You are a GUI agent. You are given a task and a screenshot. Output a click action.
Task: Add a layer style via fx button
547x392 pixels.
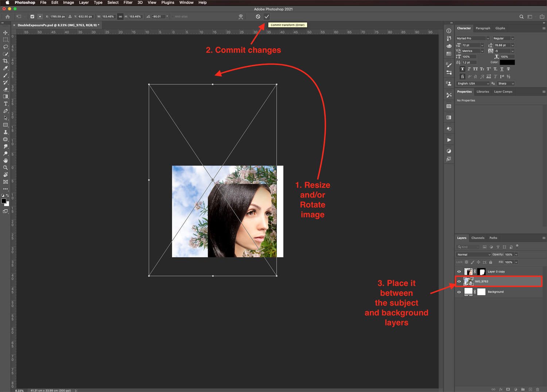(x=501, y=389)
